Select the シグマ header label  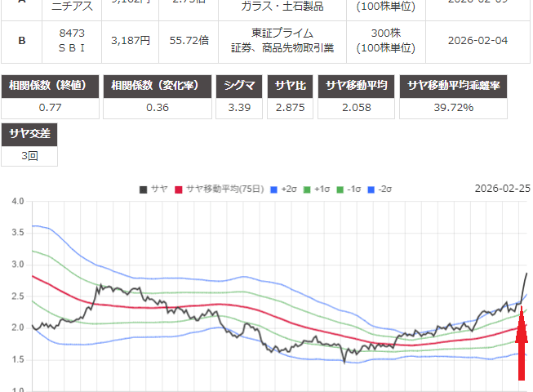coord(239,86)
